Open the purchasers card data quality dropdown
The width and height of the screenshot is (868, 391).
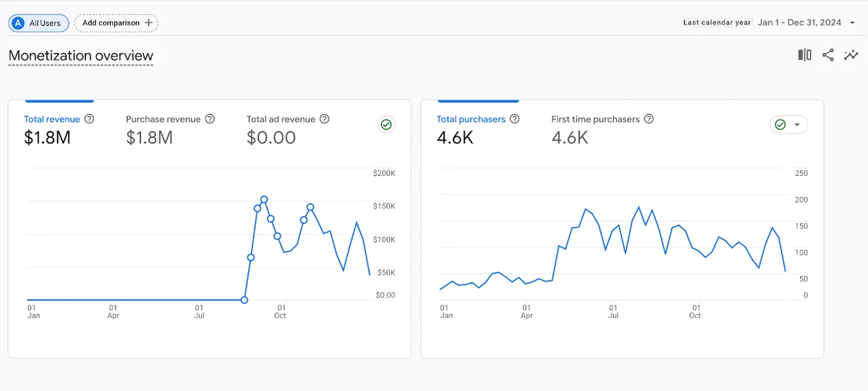[x=788, y=125]
